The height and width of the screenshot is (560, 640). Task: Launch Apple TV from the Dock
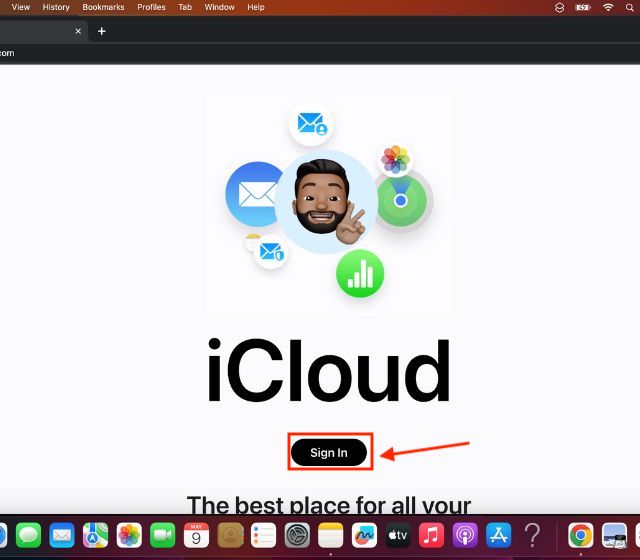click(398, 535)
